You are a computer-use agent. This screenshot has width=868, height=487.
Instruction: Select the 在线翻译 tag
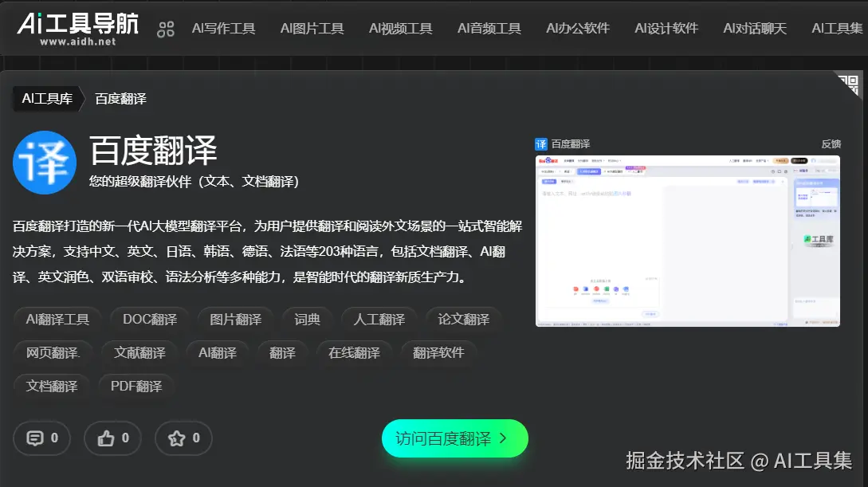(x=354, y=352)
